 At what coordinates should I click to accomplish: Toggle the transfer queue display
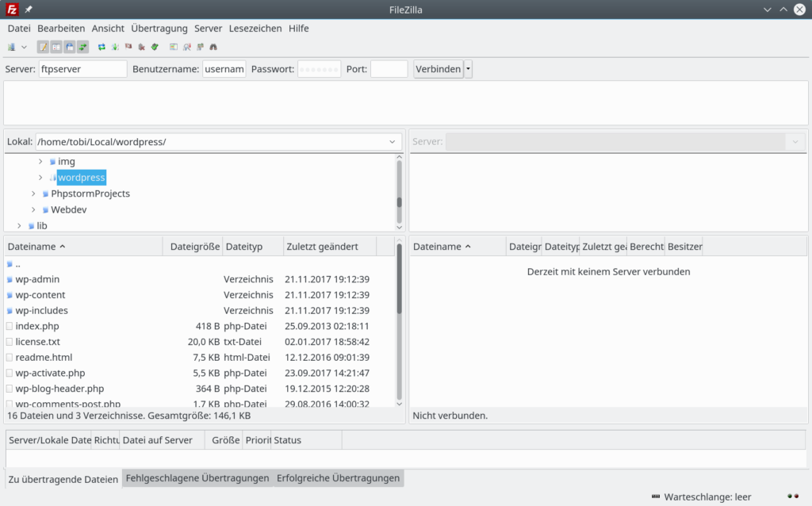coord(82,47)
